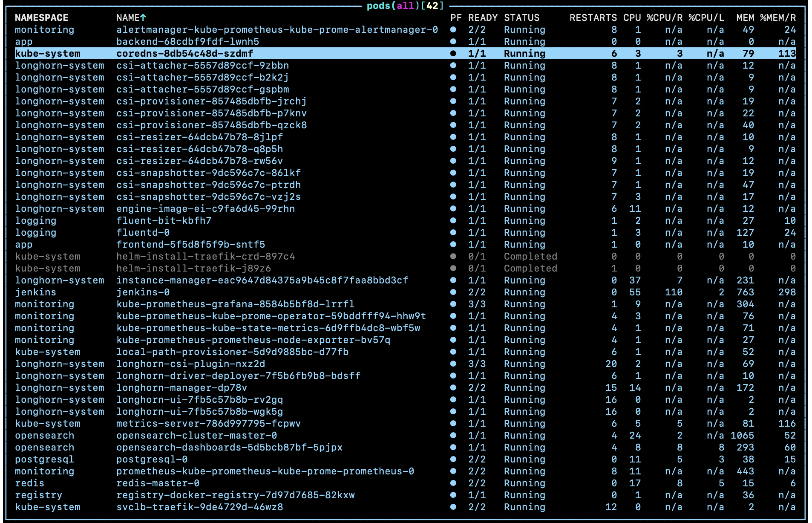Click the PF dot for csi-attacher-5557d89ccf-9zbbn
The height and width of the screenshot is (523, 812).
pyautogui.click(x=453, y=65)
